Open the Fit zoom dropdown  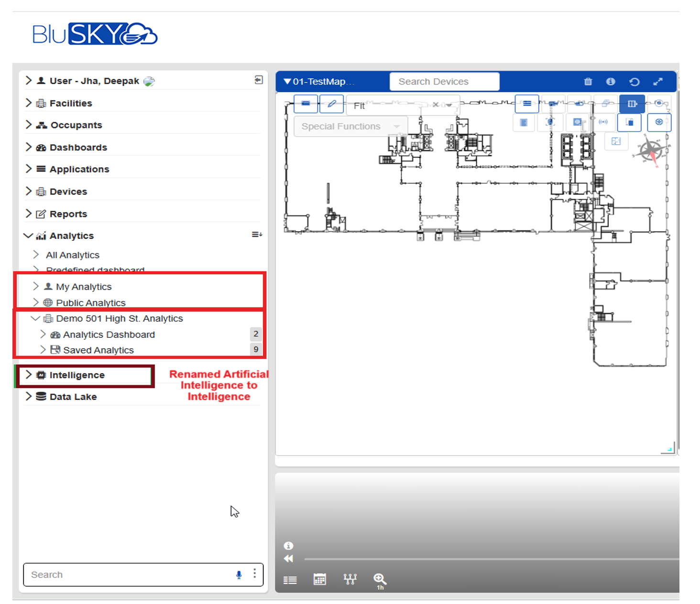pyautogui.click(x=403, y=105)
